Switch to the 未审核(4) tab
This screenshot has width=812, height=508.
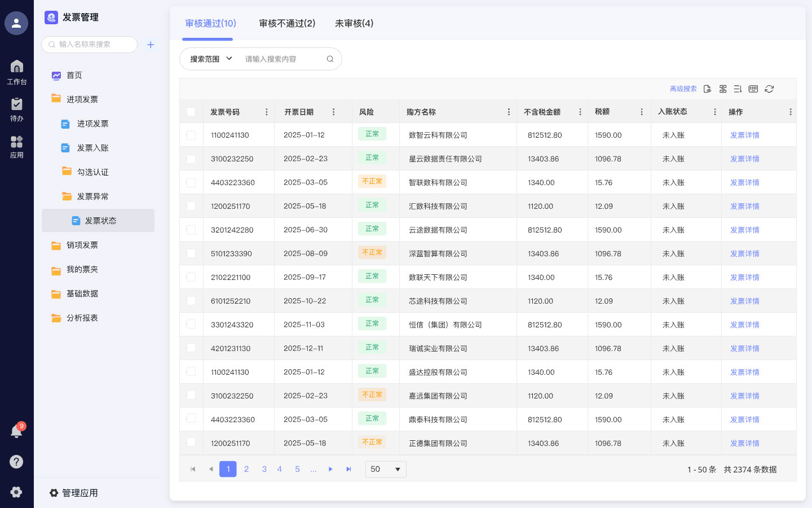tap(354, 23)
